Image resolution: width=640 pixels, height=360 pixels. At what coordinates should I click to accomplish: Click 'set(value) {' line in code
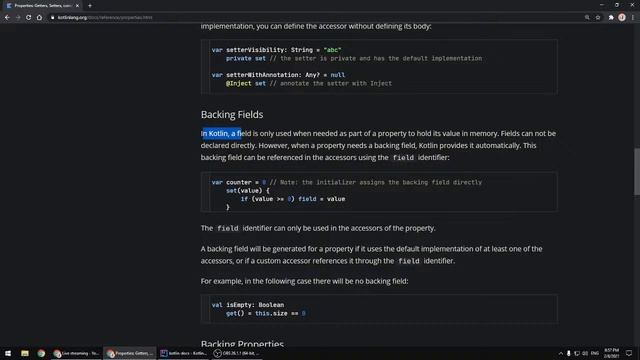coord(248,191)
